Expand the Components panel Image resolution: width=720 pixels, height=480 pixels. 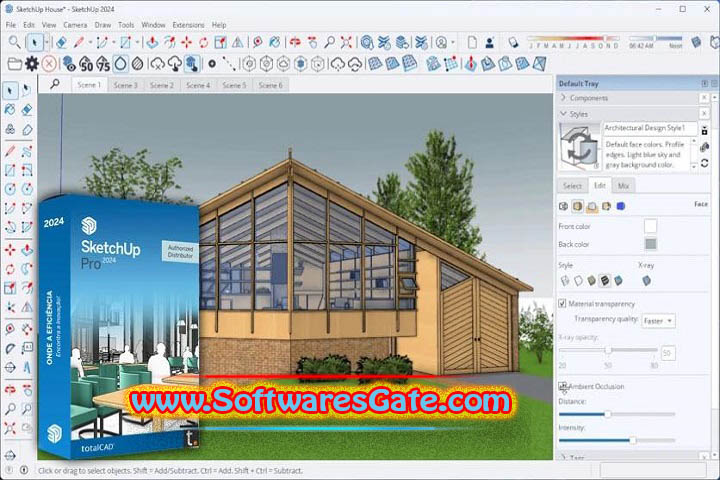(x=563, y=98)
